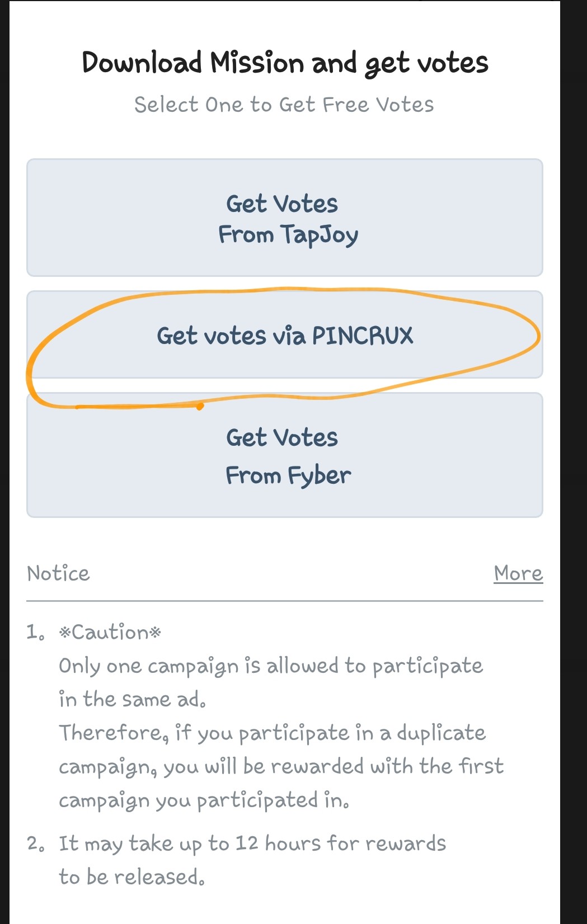This screenshot has height=924, width=587.
Task: Tap the text 'to be released.'
Action: 132,877
